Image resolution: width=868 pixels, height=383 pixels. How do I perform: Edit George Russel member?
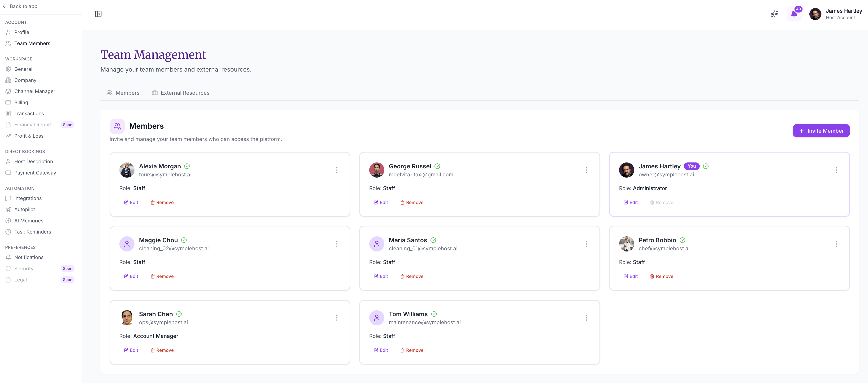(x=381, y=203)
